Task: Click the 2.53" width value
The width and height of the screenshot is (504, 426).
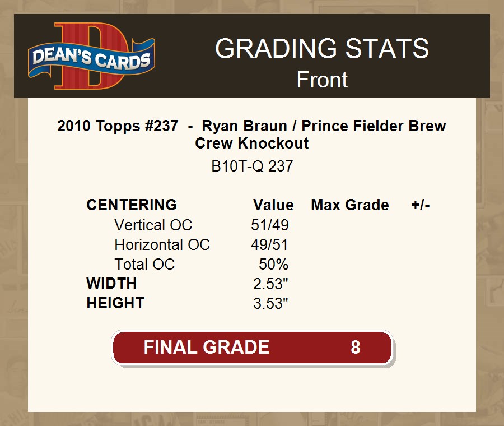Action: (270, 284)
